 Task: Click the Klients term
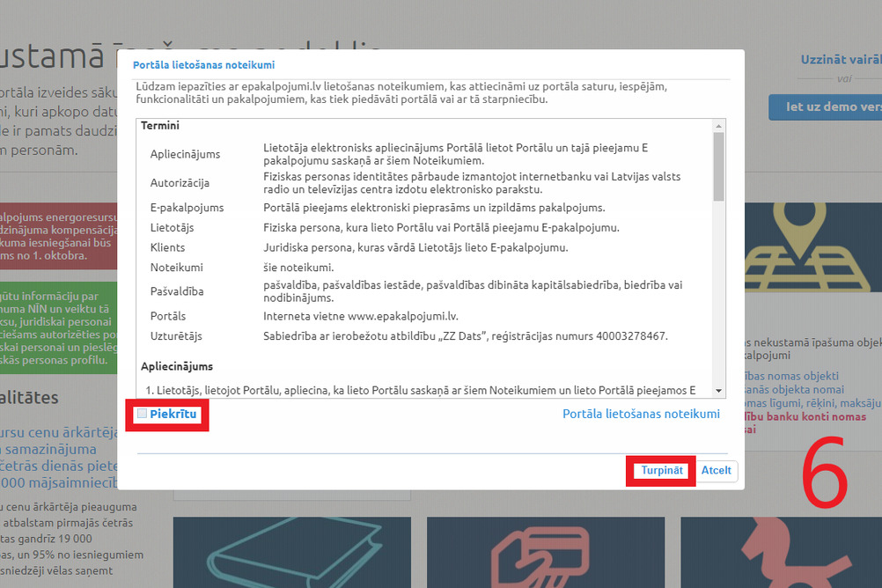coord(167,247)
